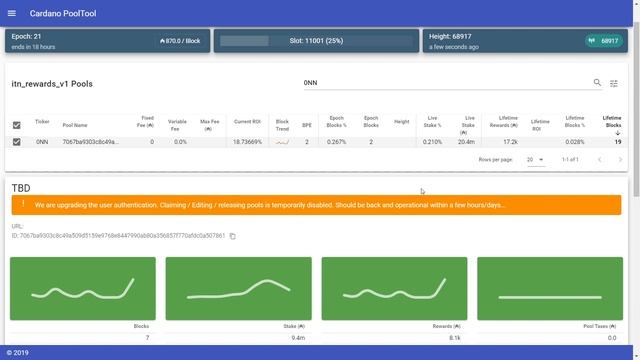This screenshot has height=360, width=640.
Task: View the 0NN block trend sparkline
Action: click(x=282, y=142)
